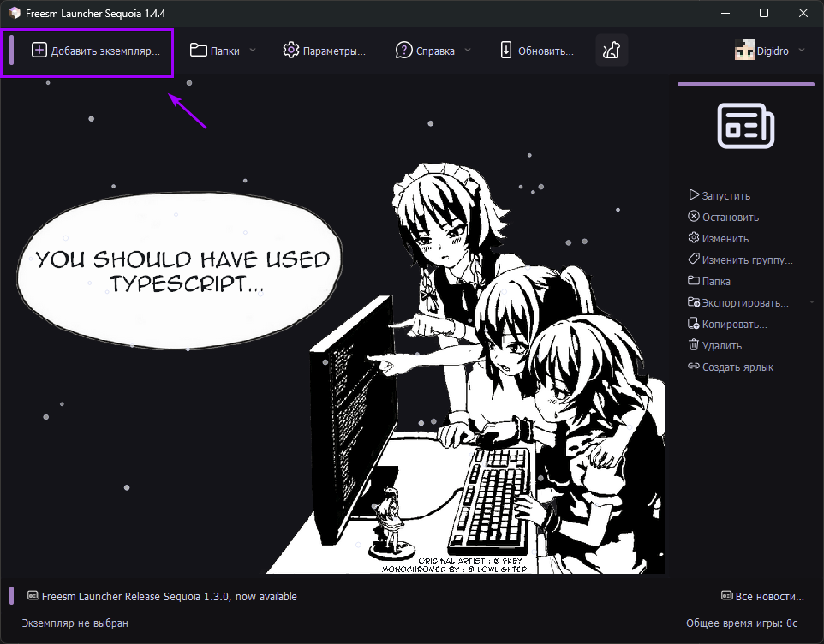The height and width of the screenshot is (644, 824).
Task: Open the Digidro account dropdown arrow
Action: [802, 51]
